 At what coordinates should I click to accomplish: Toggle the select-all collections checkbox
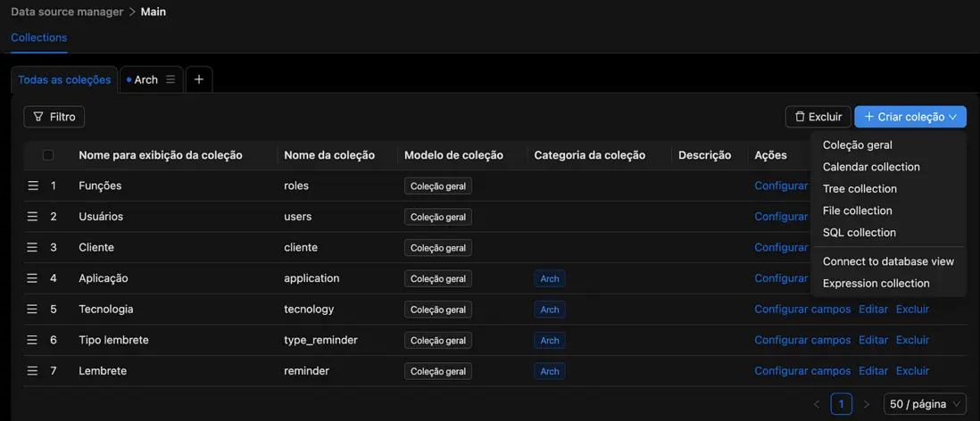click(48, 155)
